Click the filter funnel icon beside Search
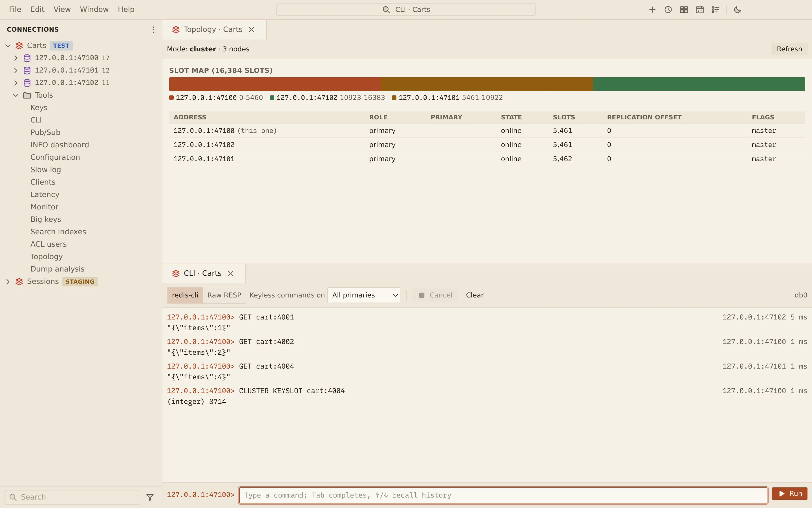Viewport: 812px width, 508px height. tap(150, 497)
